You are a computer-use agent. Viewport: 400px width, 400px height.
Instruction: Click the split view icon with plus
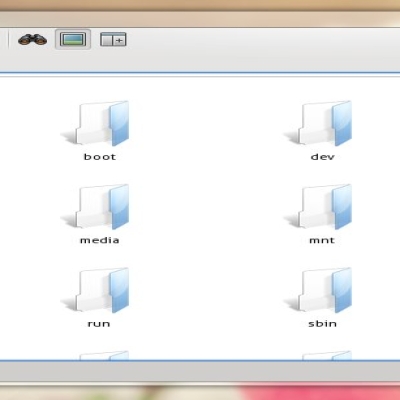tap(113, 39)
